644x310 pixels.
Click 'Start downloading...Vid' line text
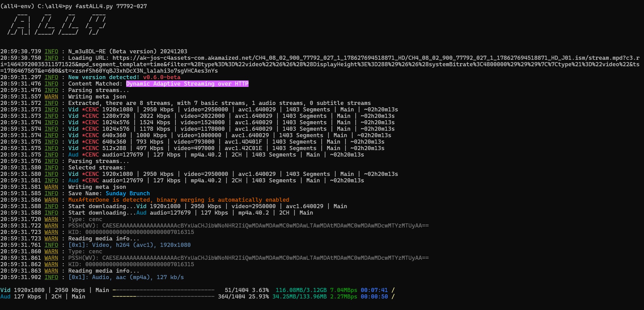click(107, 206)
